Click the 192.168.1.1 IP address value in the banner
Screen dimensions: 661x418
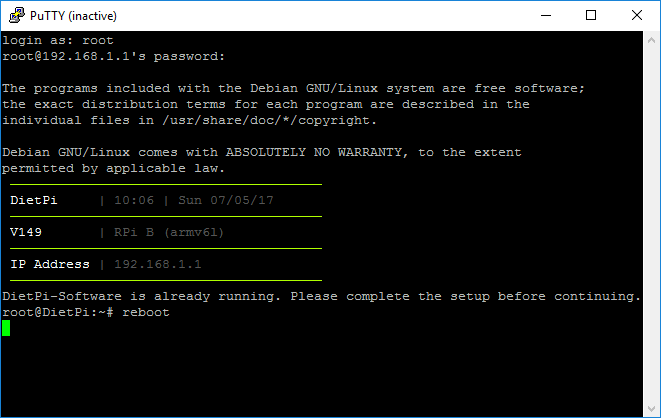tap(158, 264)
